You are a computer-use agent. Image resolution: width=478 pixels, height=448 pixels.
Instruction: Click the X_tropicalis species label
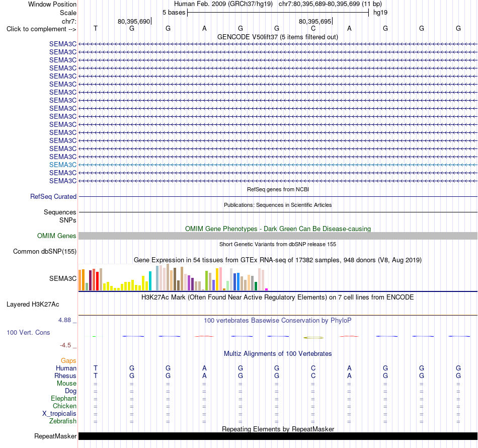(x=59, y=414)
